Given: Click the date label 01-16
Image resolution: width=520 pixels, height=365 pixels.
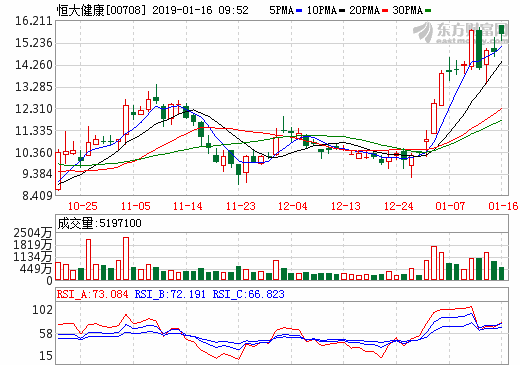Looking at the screenshot, I should click(503, 206).
